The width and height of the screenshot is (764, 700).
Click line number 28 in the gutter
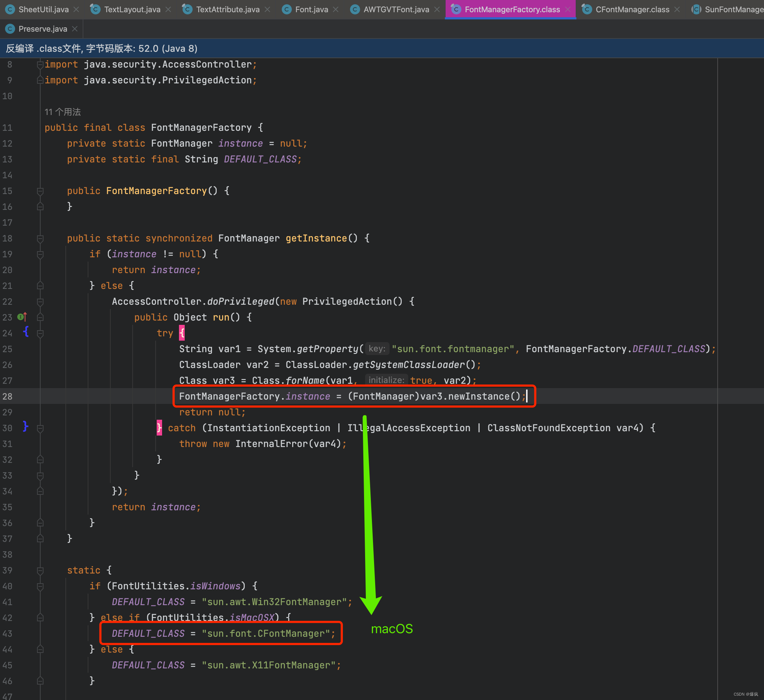click(8, 396)
